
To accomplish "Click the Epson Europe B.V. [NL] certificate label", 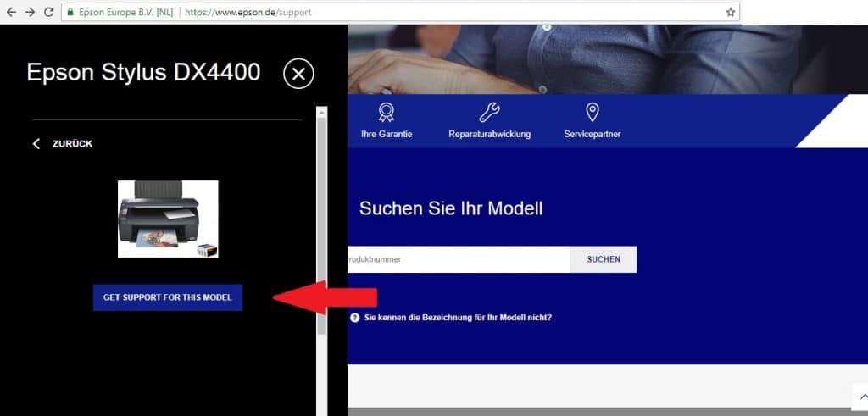I will point(125,12).
